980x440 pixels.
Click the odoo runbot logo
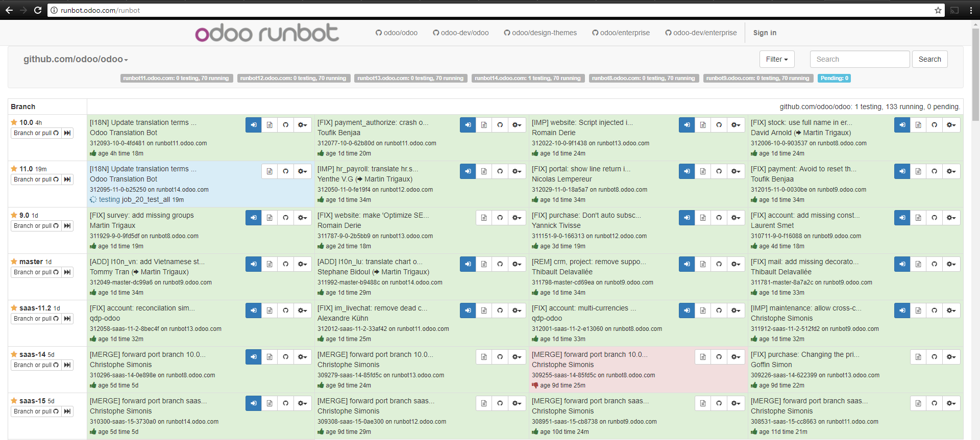266,33
